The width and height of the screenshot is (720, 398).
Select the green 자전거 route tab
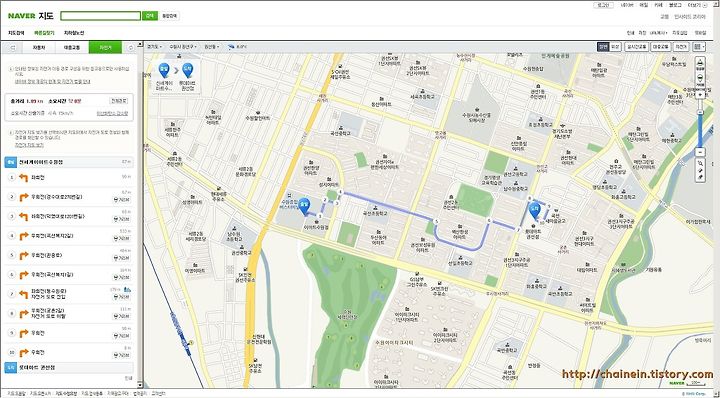click(106, 47)
